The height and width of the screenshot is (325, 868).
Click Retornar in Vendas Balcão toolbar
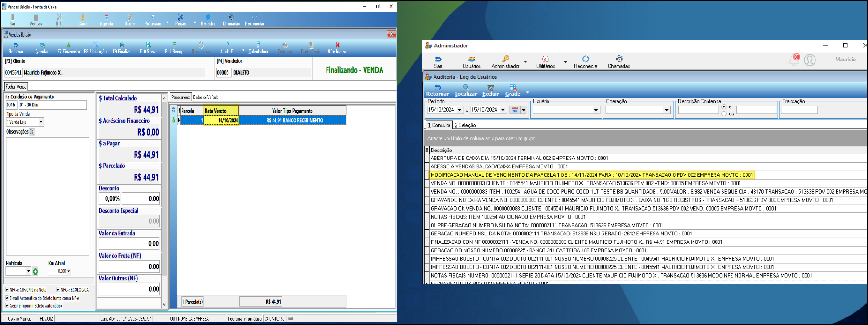(15, 48)
